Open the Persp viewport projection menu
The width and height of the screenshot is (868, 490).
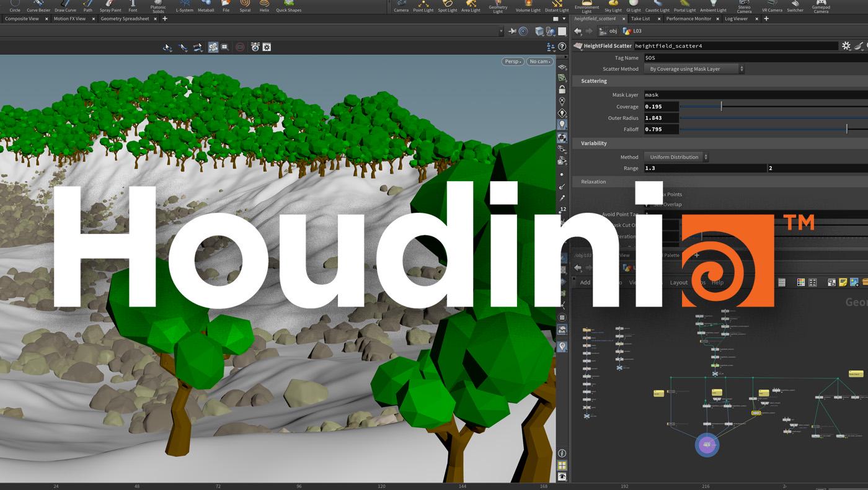pos(512,61)
